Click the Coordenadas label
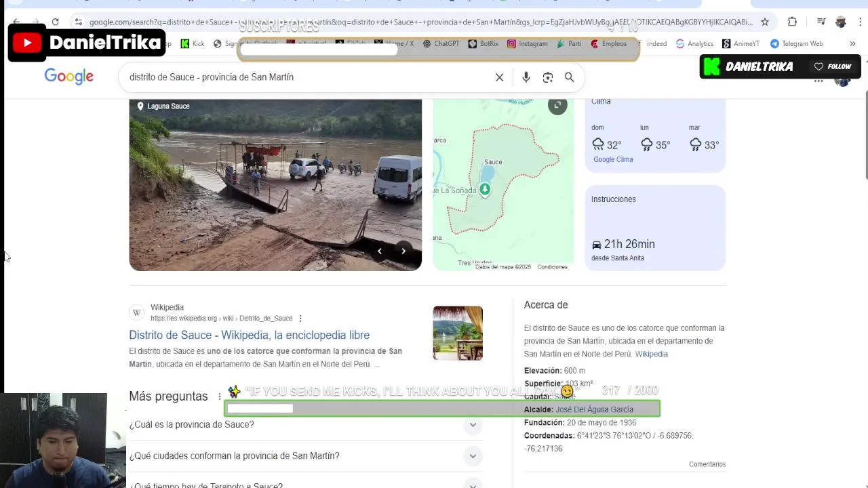 pos(549,435)
